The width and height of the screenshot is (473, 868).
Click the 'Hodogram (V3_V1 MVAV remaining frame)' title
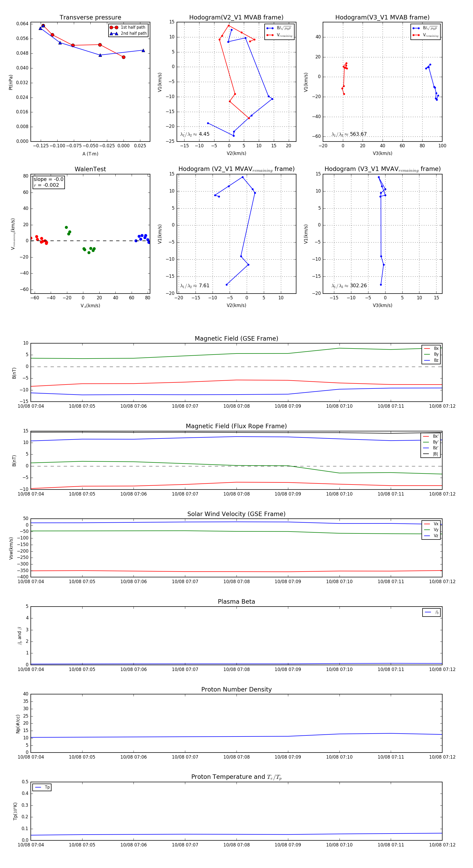[382, 169]
